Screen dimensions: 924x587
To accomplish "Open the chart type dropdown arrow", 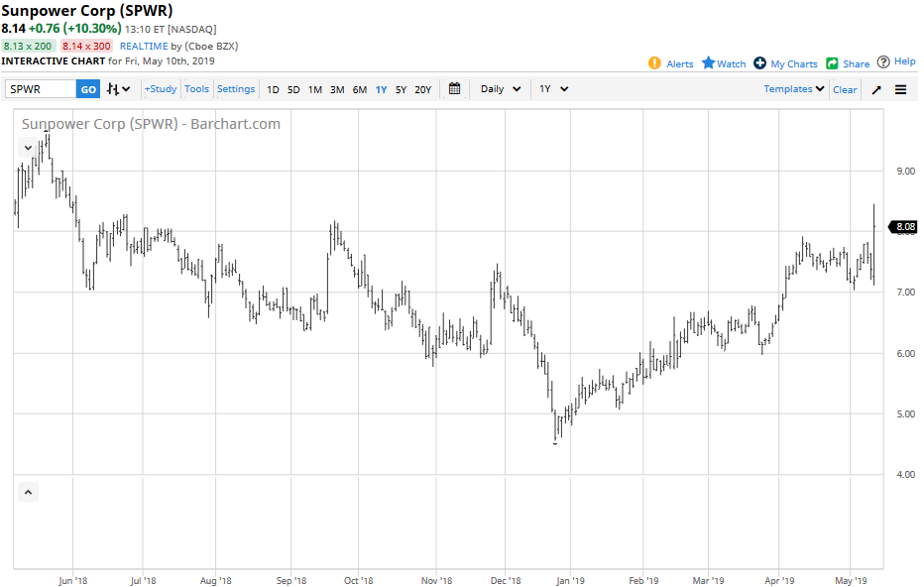I will tap(126, 89).
